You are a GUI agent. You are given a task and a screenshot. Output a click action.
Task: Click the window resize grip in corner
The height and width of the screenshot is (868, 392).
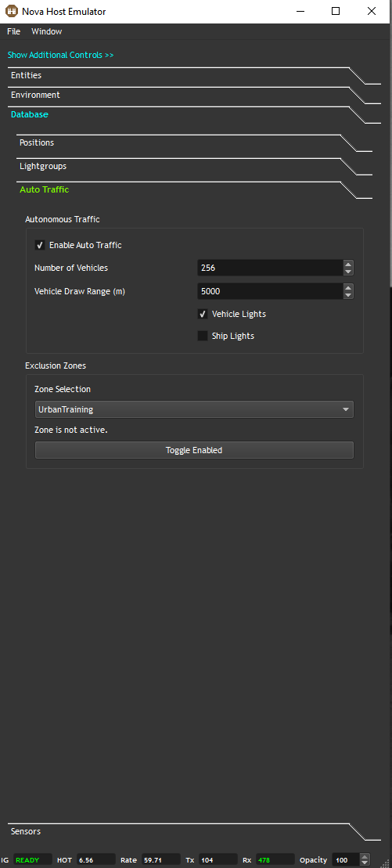(x=386, y=862)
